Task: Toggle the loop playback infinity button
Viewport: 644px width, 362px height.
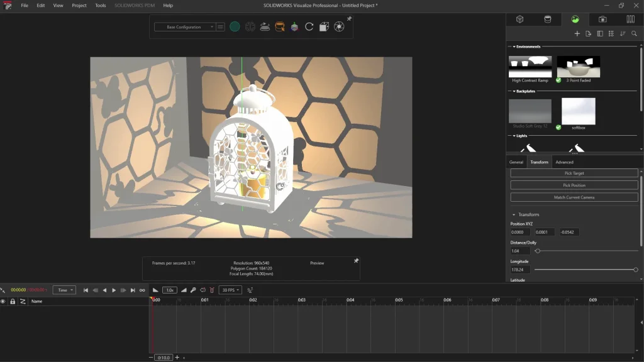Action: click(x=142, y=290)
